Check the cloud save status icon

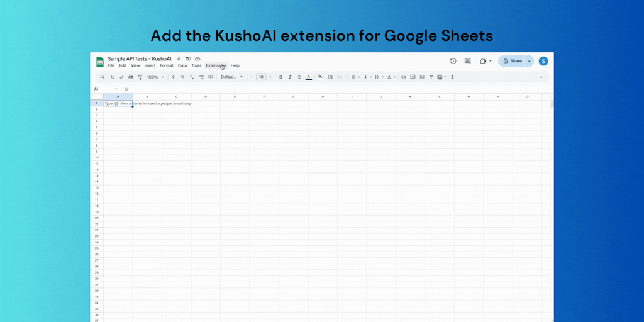(x=197, y=58)
